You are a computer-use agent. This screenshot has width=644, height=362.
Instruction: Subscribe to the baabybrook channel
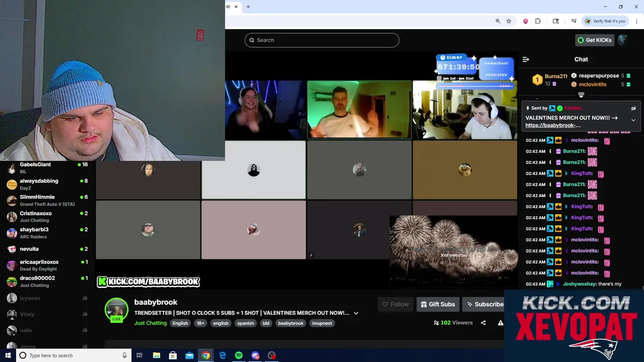click(x=484, y=304)
